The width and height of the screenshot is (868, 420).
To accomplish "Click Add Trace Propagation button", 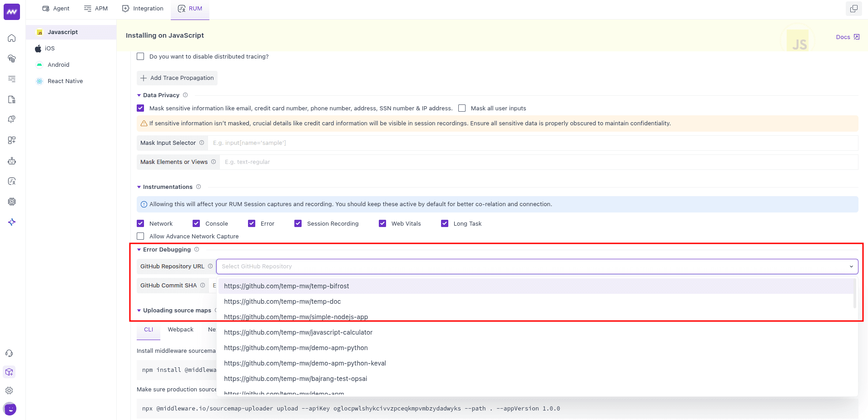I will (x=177, y=78).
